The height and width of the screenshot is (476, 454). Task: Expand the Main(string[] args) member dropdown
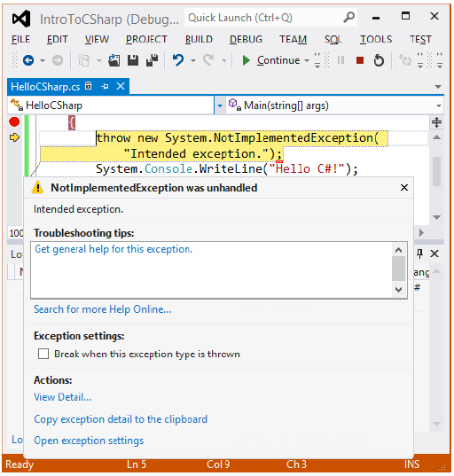tap(439, 105)
